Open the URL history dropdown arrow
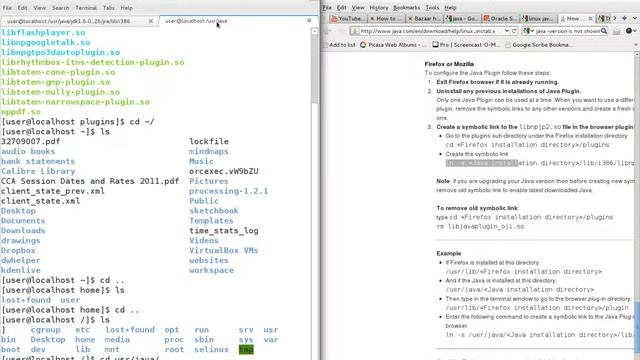 tap(507, 31)
